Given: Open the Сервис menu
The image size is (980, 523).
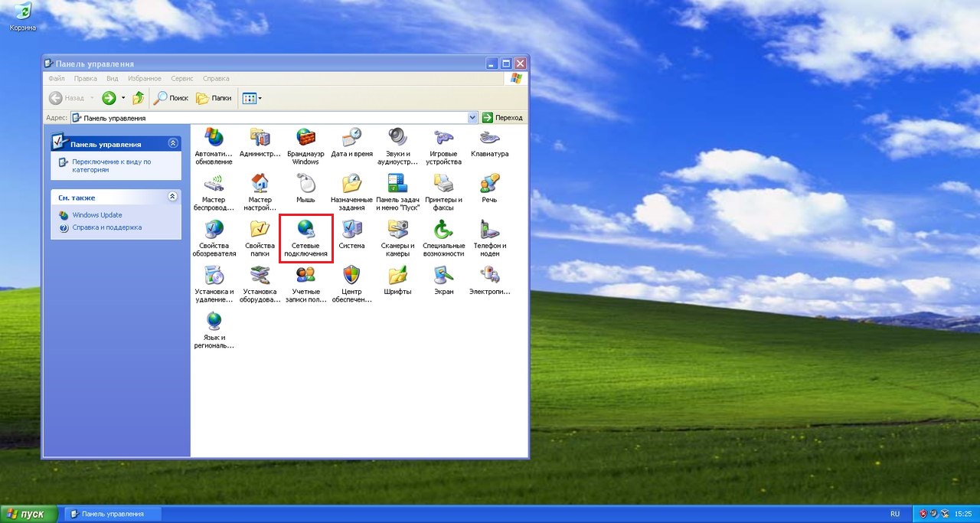Looking at the screenshot, I should pos(182,78).
